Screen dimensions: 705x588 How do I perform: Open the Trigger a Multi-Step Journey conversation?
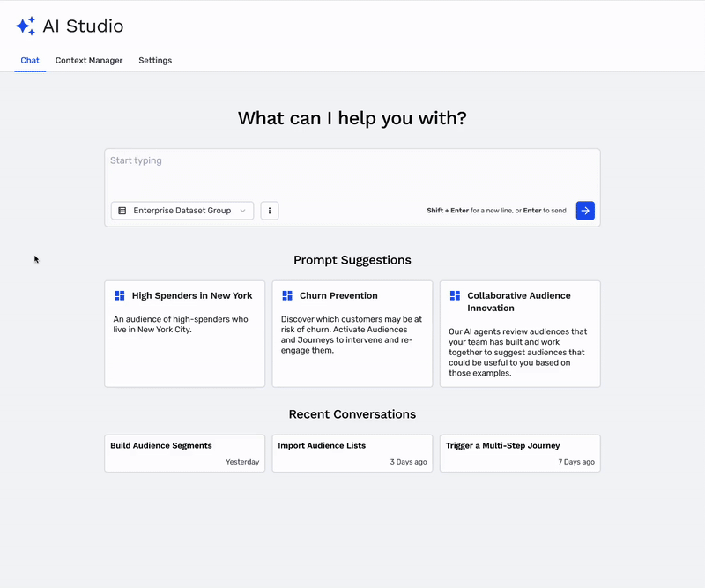pyautogui.click(x=520, y=453)
